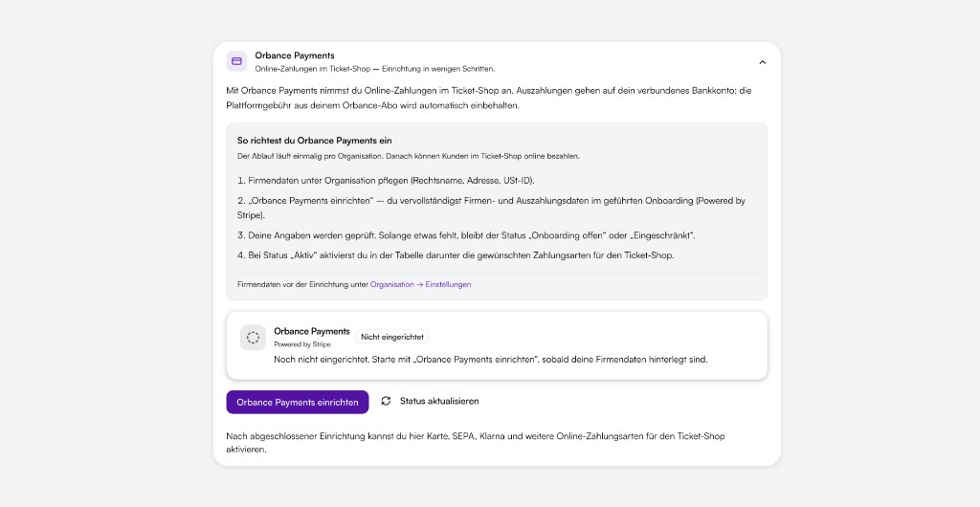The height and width of the screenshot is (507, 980).
Task: Click subtitle Online-Zahlungen im Ticket-Shop
Action: pos(375,69)
